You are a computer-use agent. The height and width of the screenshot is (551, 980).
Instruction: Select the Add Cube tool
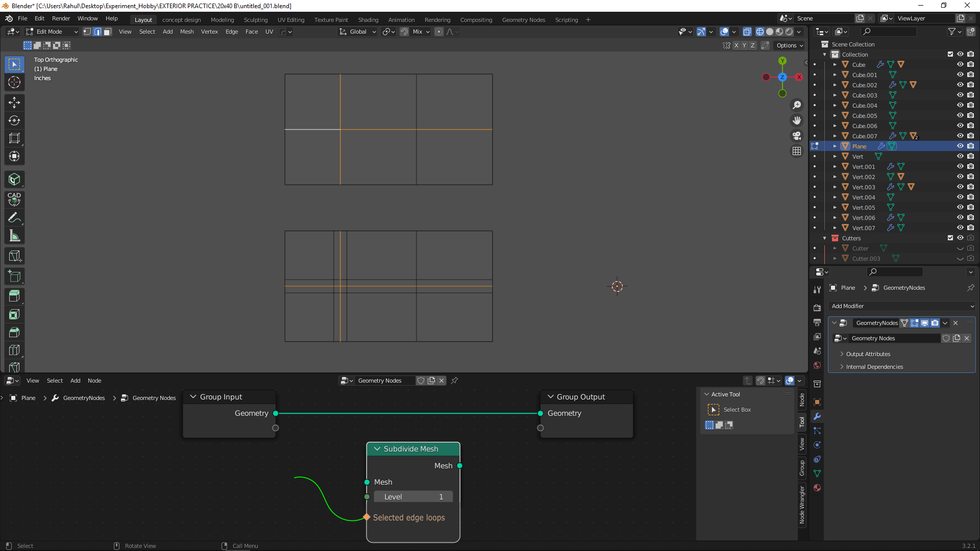(x=14, y=277)
